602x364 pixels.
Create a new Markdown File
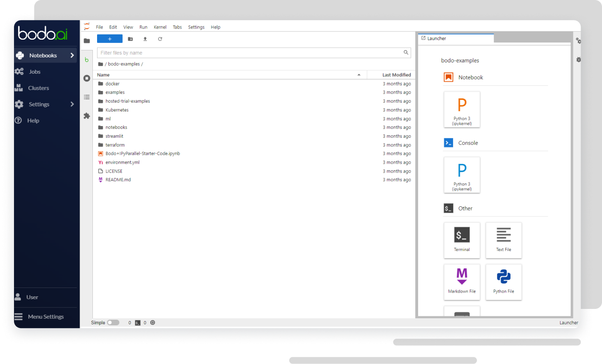462,282
